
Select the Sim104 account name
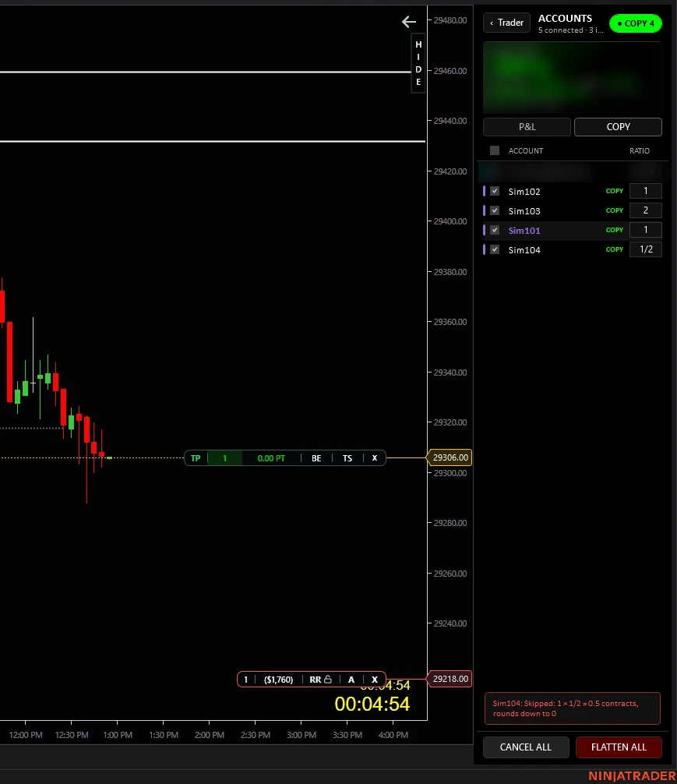(x=524, y=250)
